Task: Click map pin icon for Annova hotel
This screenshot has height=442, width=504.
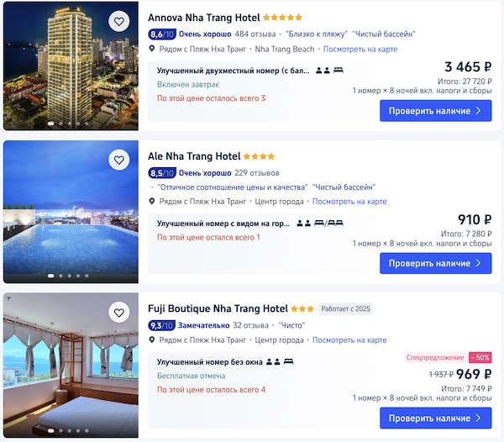Action: tap(152, 49)
